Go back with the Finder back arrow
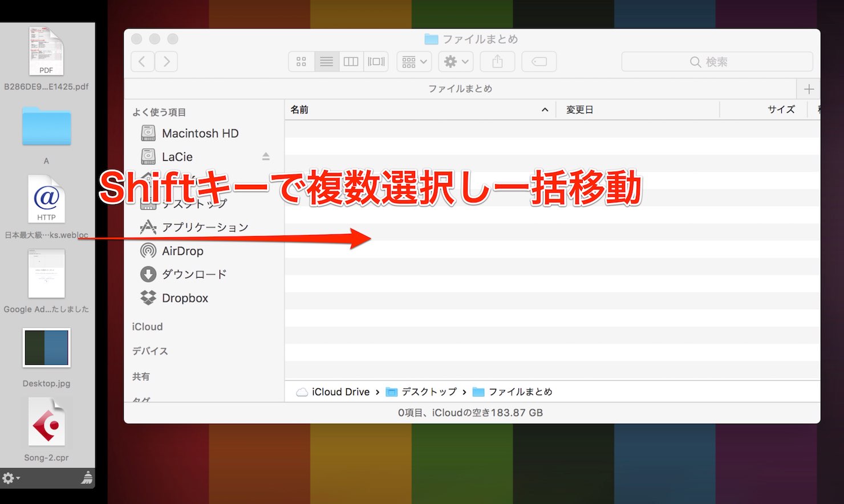 pos(143,62)
